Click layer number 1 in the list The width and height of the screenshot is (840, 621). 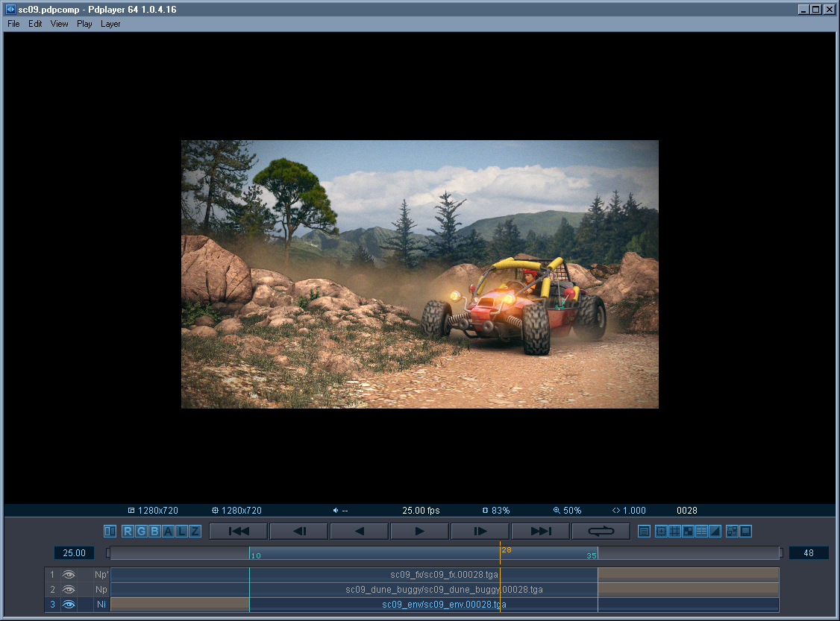coord(52,575)
